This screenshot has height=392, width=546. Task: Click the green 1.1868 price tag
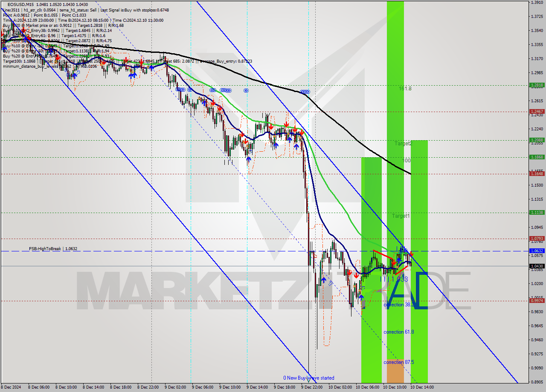click(x=537, y=157)
